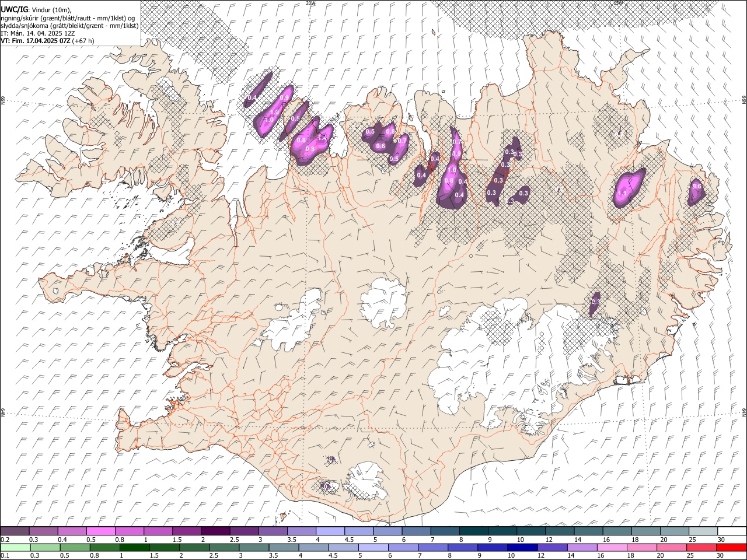Click the '1.1' value in the eastern pink blob
This screenshot has width=747, height=560.
pos(622,194)
